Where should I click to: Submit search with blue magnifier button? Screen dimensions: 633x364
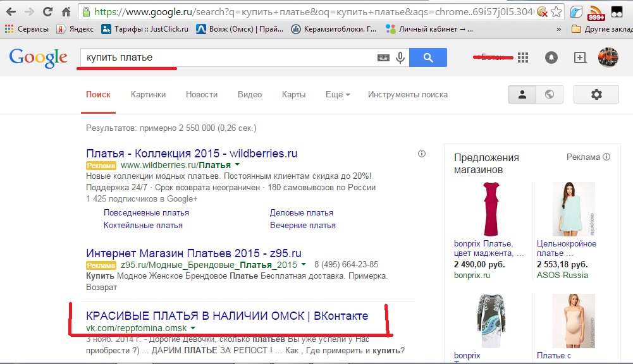pyautogui.click(x=428, y=58)
